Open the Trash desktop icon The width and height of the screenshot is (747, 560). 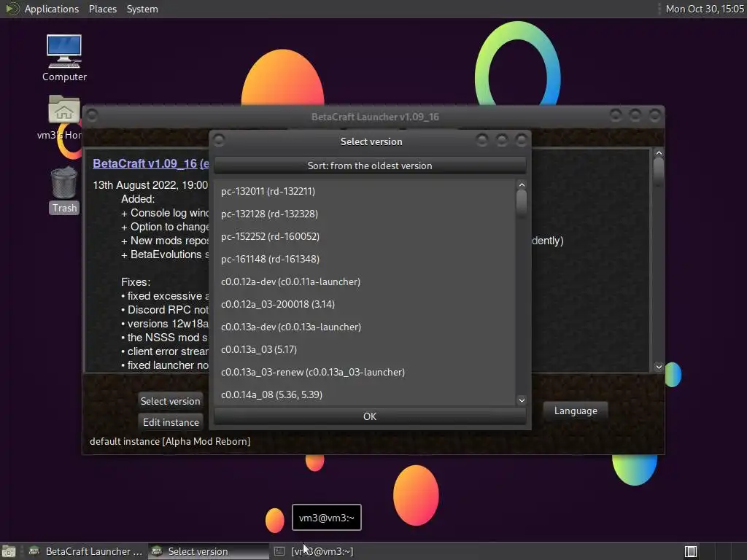tap(64, 190)
